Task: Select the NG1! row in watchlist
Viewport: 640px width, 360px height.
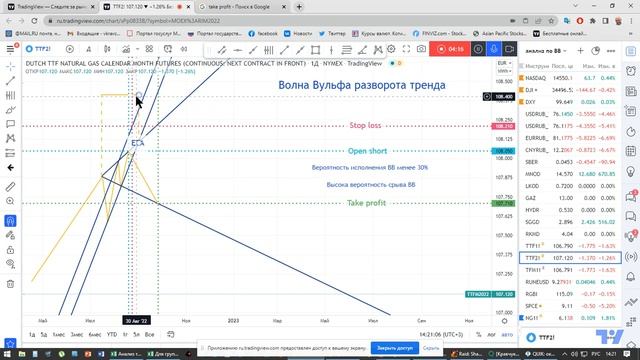Action: 570,318
